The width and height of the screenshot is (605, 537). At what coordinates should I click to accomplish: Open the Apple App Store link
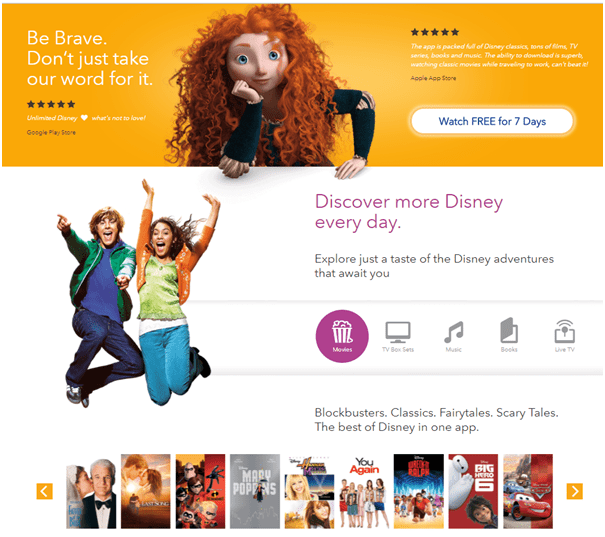coord(435,77)
